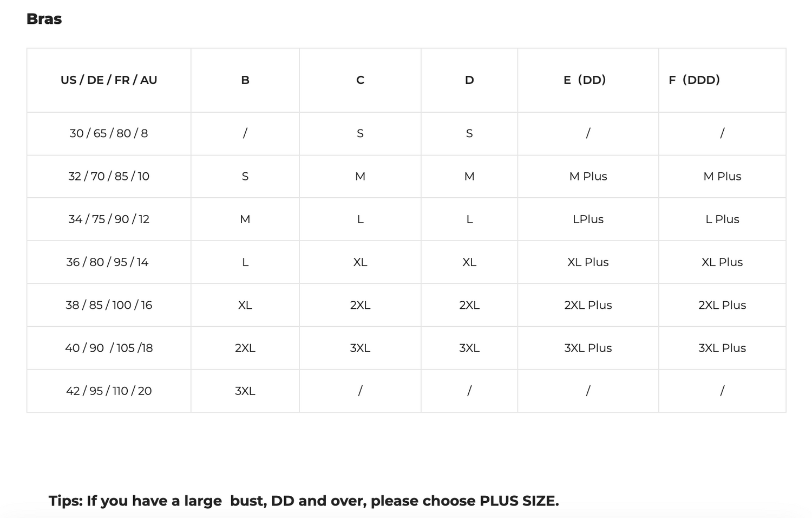
Task: Select 2XL Plus in the E (DD) column
Action: tap(588, 305)
